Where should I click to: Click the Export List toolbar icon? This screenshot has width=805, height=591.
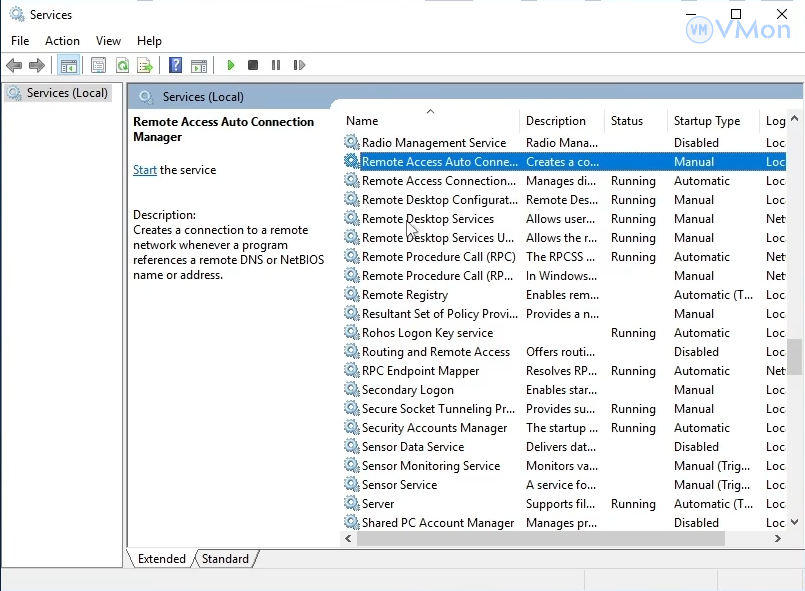coord(145,66)
